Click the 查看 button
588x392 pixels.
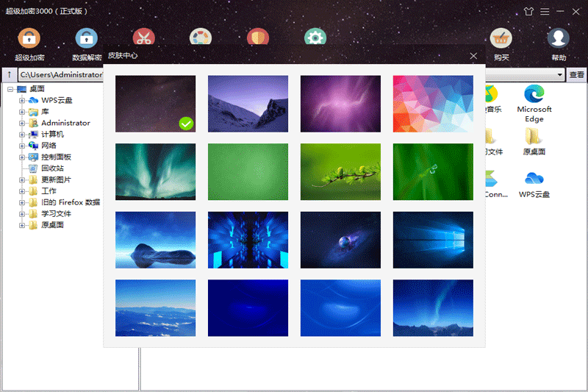tap(577, 75)
